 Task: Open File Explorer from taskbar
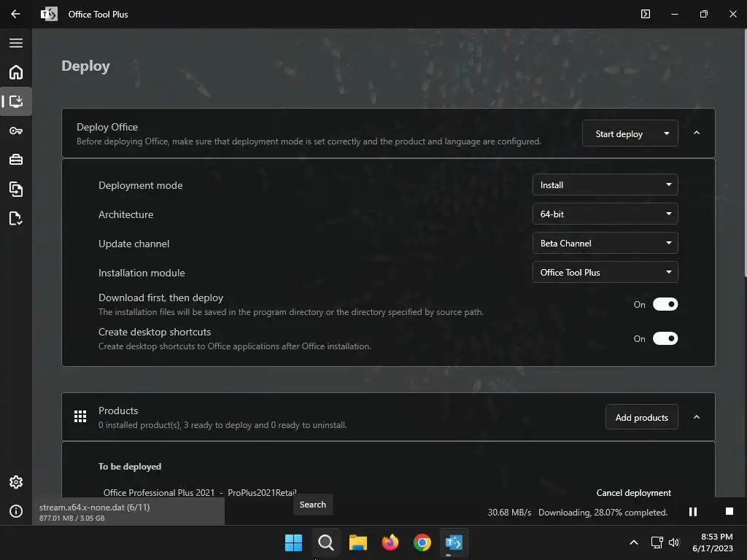[357, 542]
